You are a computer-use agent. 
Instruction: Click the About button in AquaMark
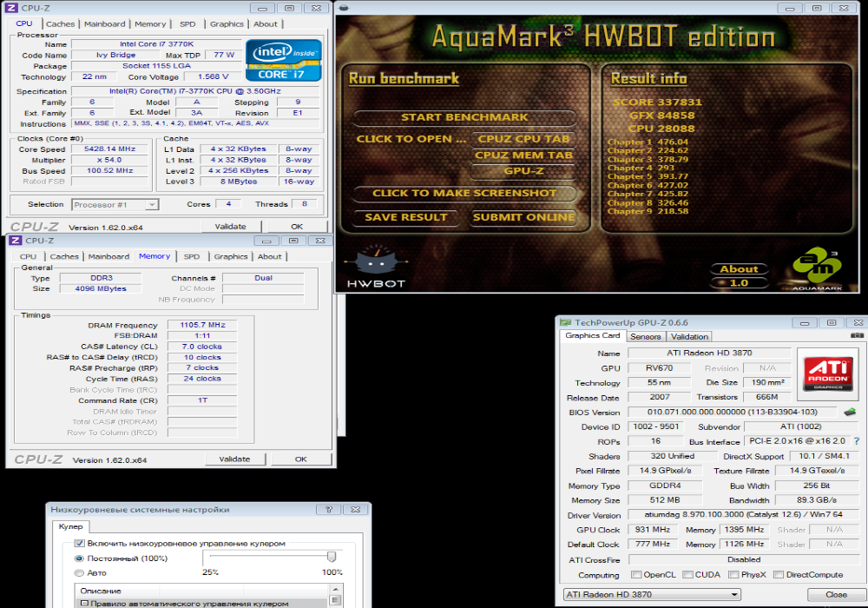(739, 269)
